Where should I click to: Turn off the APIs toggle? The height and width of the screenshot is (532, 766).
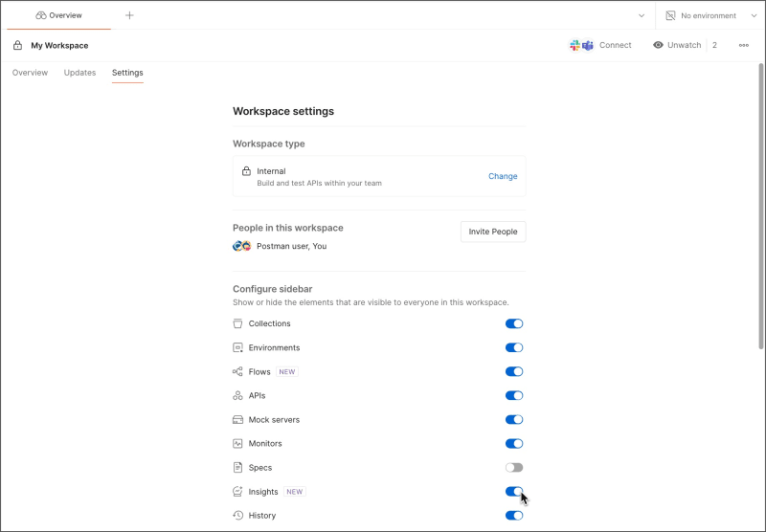(x=514, y=395)
